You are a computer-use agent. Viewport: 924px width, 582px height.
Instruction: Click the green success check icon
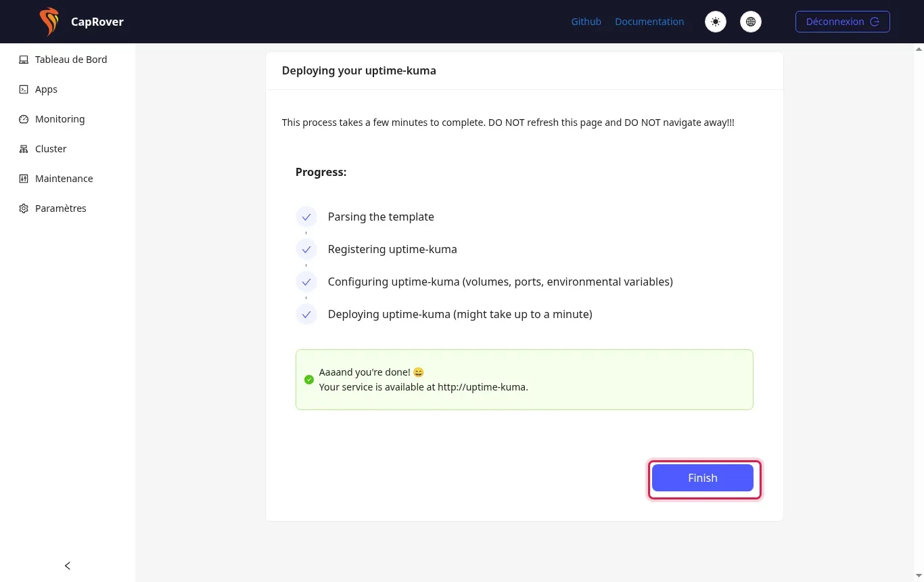tap(309, 380)
